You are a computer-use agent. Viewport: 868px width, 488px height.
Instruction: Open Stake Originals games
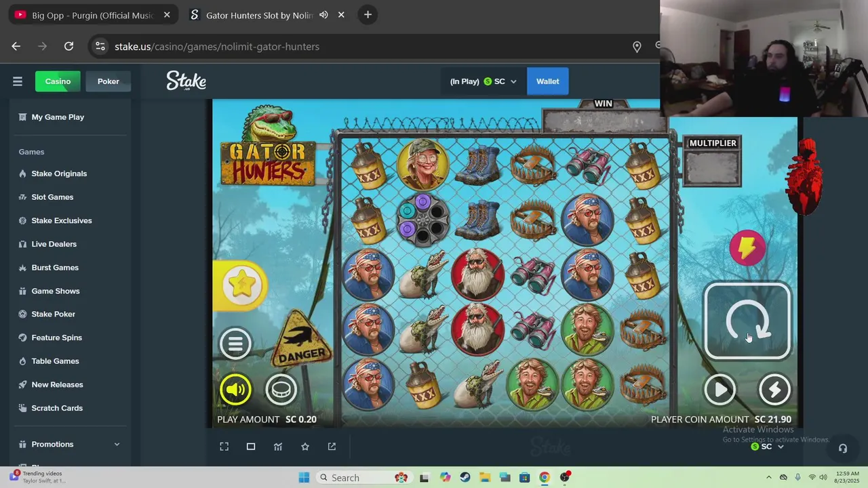[53, 174]
